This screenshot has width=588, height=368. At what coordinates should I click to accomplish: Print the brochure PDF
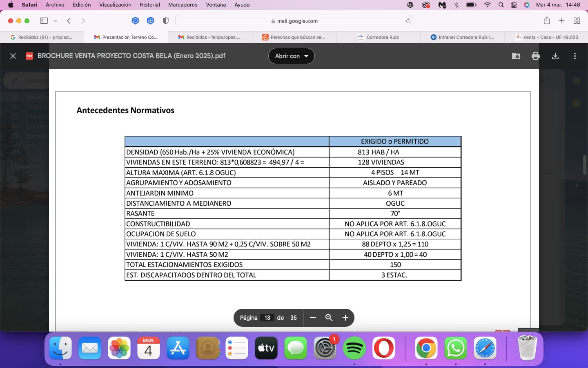pos(536,56)
